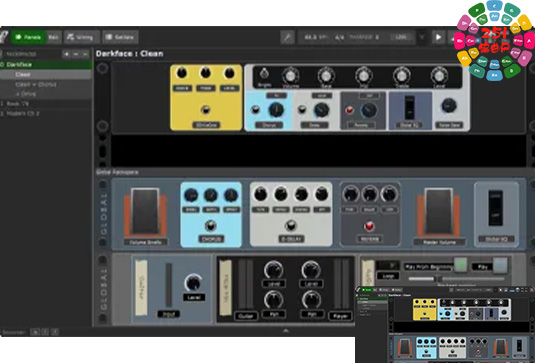Click the 4/4 time signature display
535x363 pixels.
click(339, 38)
